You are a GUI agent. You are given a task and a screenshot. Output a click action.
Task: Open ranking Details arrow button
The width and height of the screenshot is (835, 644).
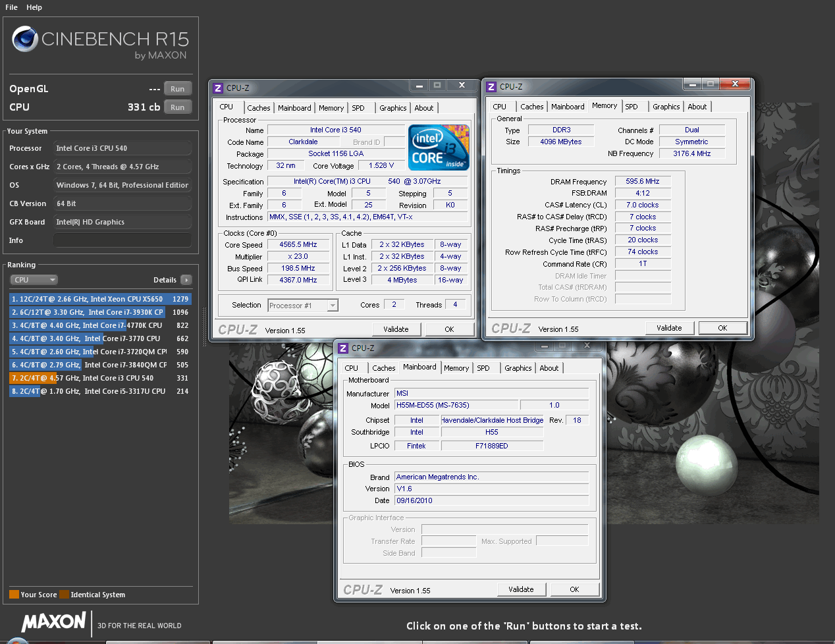click(x=186, y=280)
